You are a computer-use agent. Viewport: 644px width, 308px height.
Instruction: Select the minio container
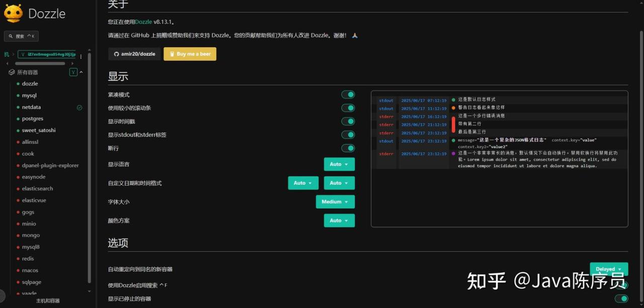tap(29, 223)
